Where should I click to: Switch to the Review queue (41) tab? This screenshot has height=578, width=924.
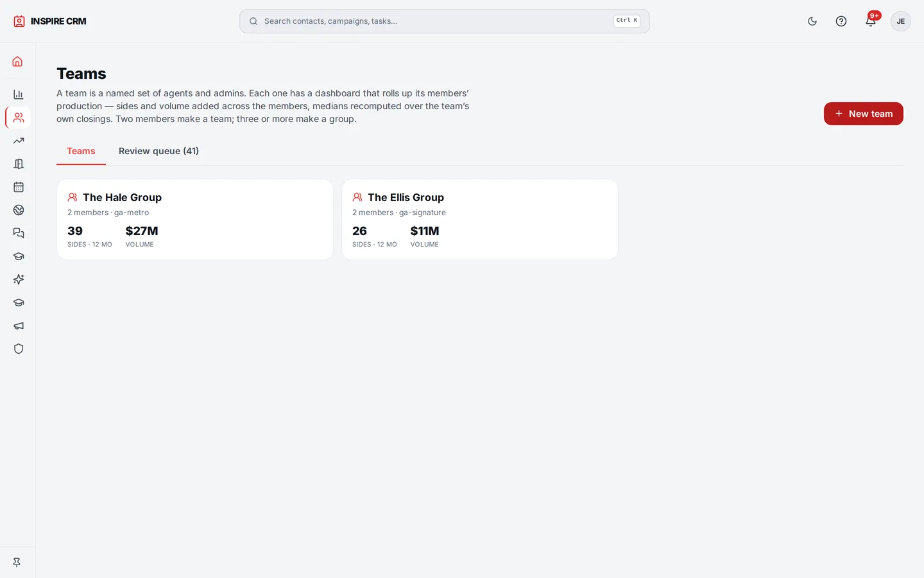(158, 151)
